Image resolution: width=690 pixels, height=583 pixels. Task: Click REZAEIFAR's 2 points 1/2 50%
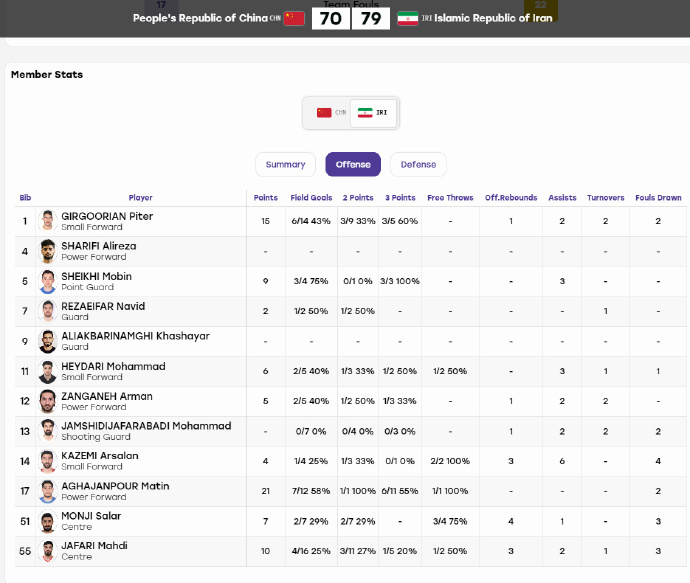pos(358,311)
